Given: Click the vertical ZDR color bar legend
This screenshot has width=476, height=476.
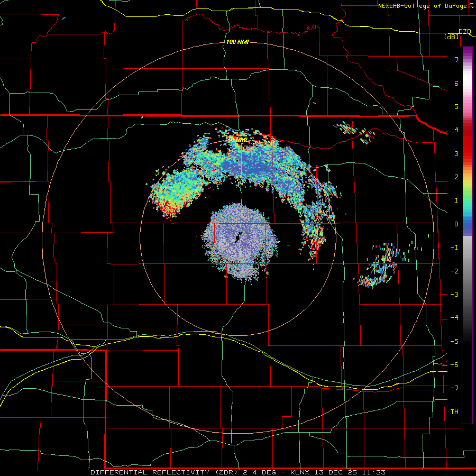Looking at the screenshot, I should (467, 235).
